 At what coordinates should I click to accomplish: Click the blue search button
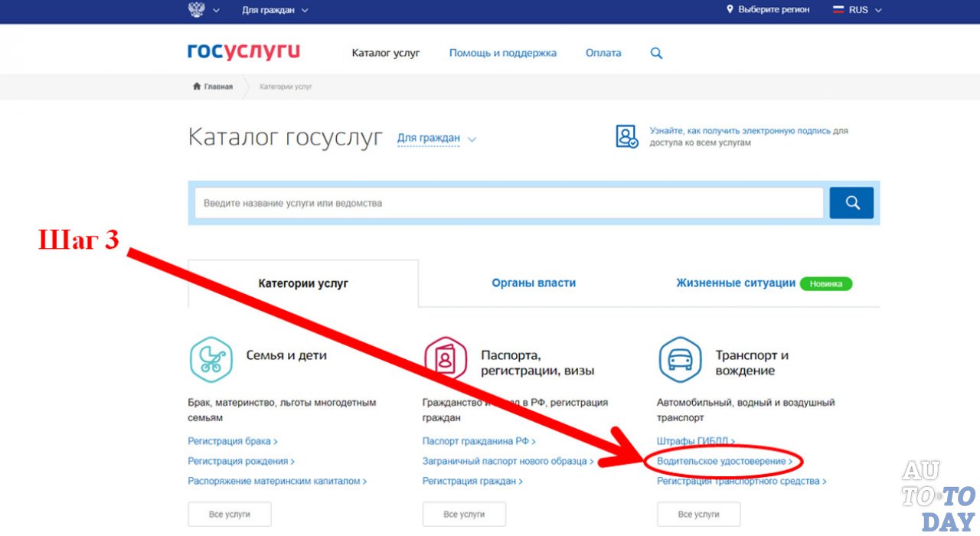click(x=851, y=203)
